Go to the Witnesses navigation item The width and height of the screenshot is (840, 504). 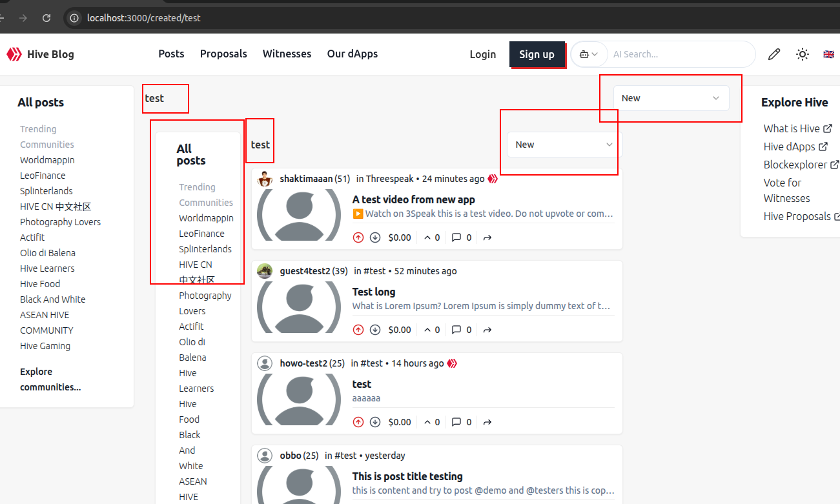287,54
